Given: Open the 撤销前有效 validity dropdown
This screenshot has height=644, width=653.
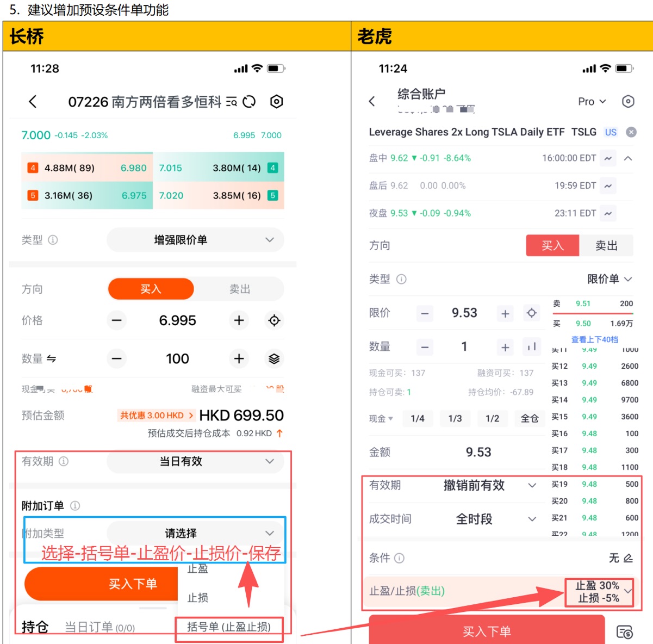Looking at the screenshot, I should 490,485.
